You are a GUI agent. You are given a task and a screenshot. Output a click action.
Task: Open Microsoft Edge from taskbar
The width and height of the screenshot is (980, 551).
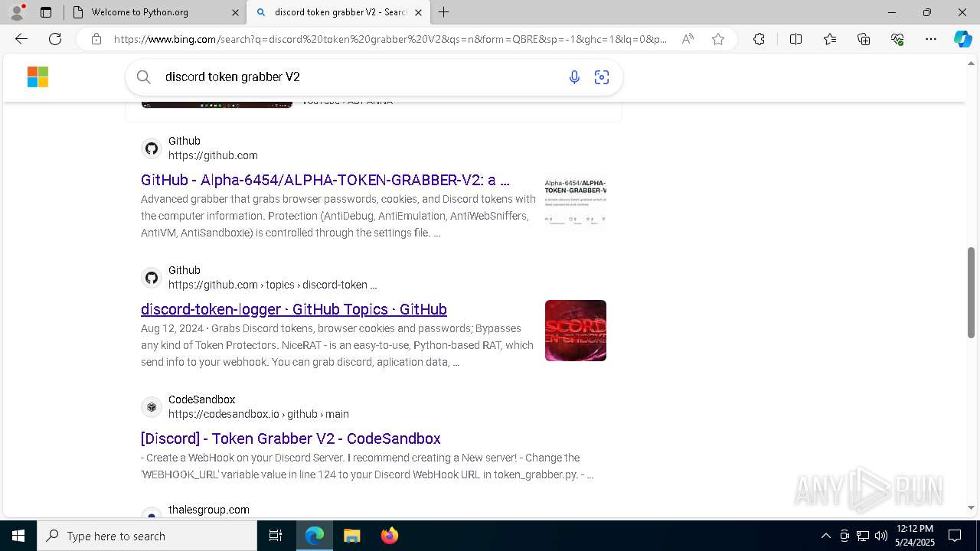315,536
